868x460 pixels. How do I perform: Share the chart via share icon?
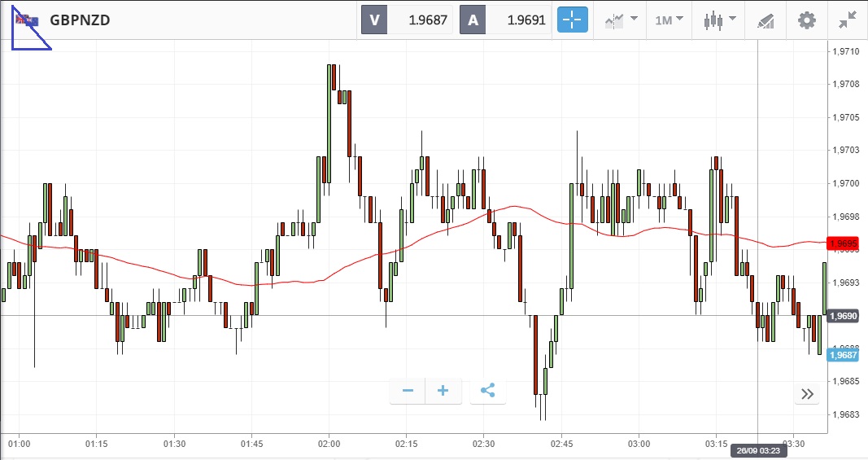(488, 391)
